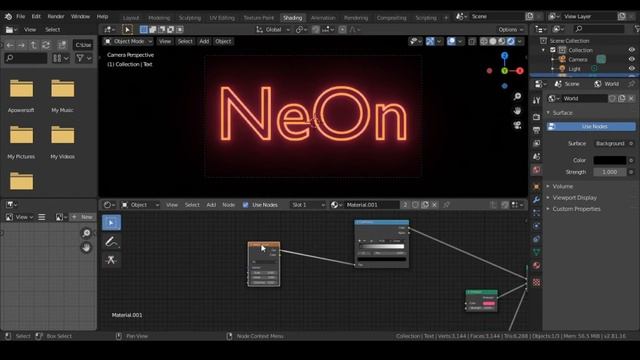Click the Emission node pink color swatch
Viewport: 640px width, 360px height.
489,303
